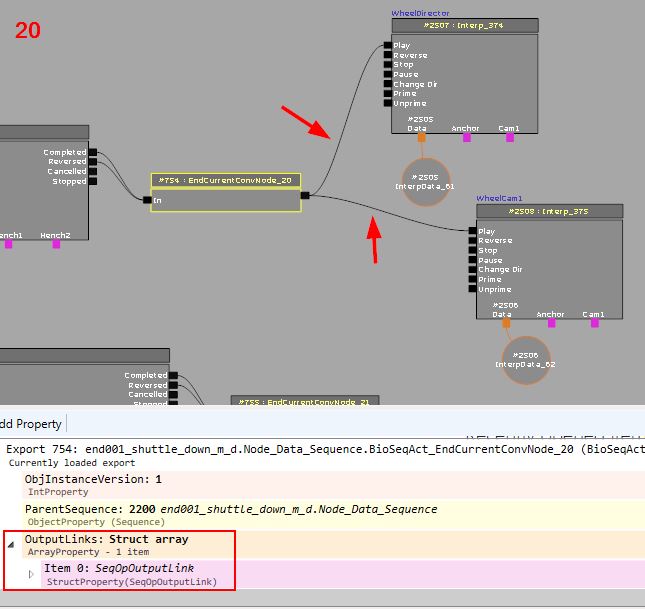Click the Unprime input pin on Interp_375
This screenshot has height=609, width=645.
473,289
